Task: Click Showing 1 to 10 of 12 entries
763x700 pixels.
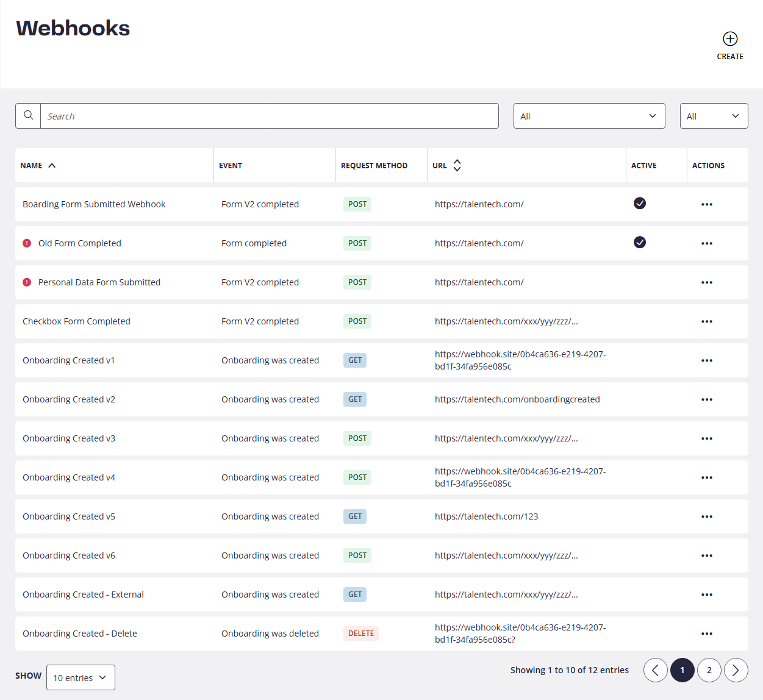Action: (x=570, y=670)
